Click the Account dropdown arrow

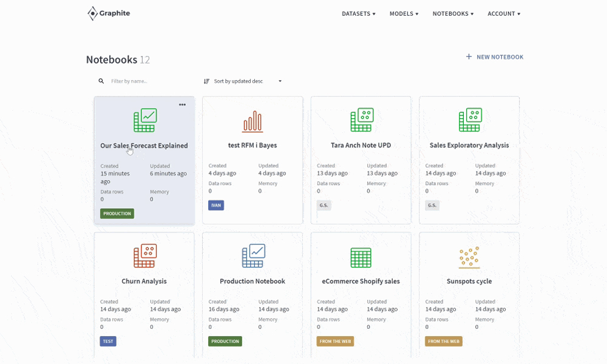tap(519, 14)
